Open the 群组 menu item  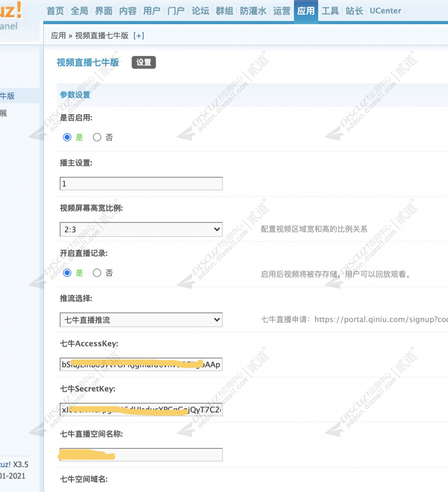pos(224,11)
